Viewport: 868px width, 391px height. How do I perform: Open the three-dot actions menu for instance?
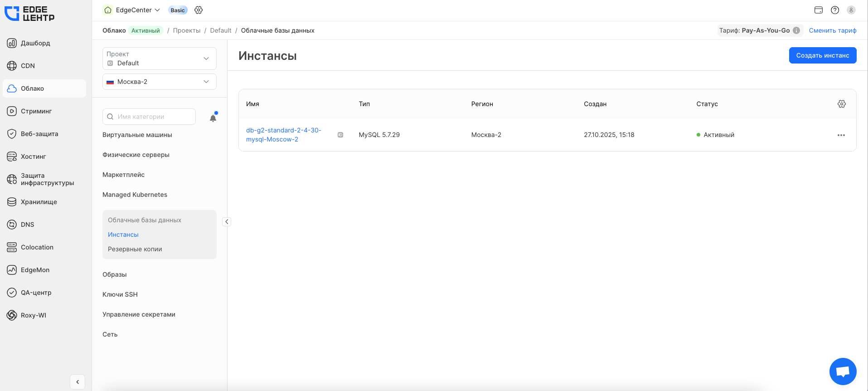(841, 135)
